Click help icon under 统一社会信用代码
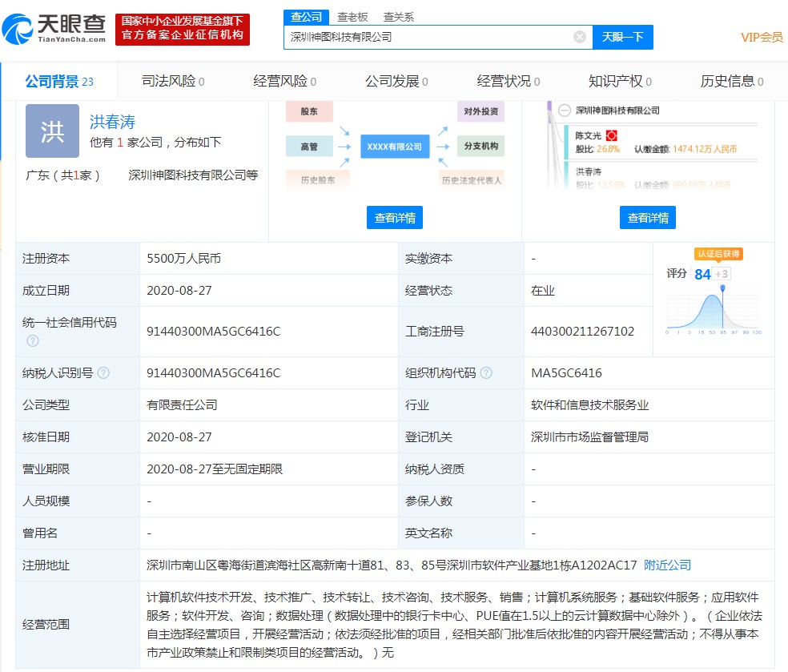788x672 pixels. (x=33, y=341)
